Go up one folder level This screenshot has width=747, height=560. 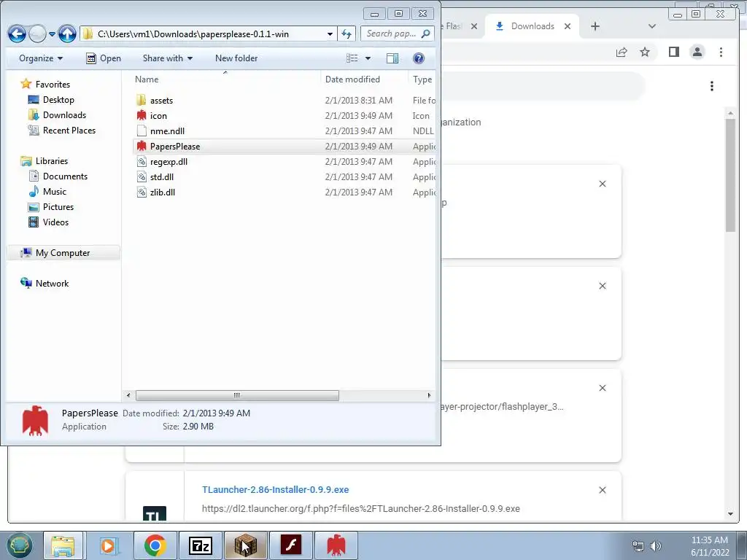[67, 34]
